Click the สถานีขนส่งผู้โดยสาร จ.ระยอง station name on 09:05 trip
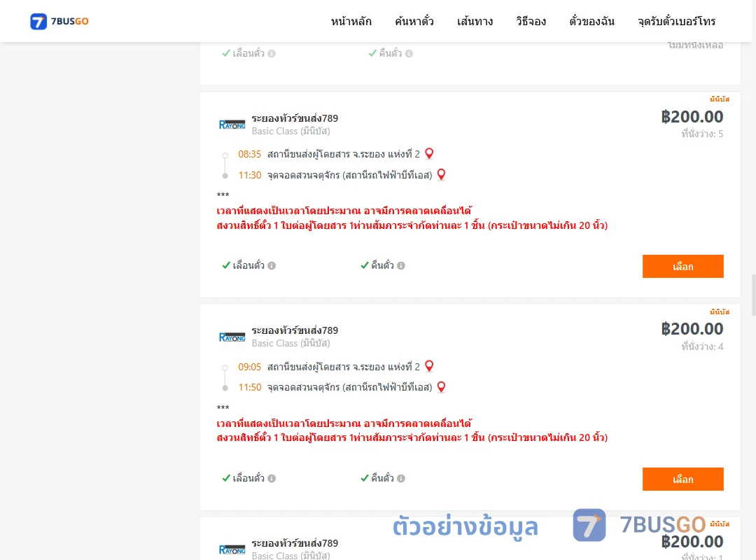 coord(343,367)
